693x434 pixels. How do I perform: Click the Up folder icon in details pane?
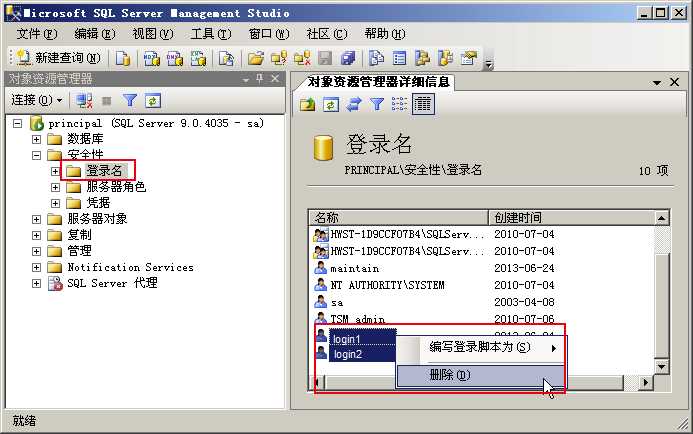click(x=308, y=104)
